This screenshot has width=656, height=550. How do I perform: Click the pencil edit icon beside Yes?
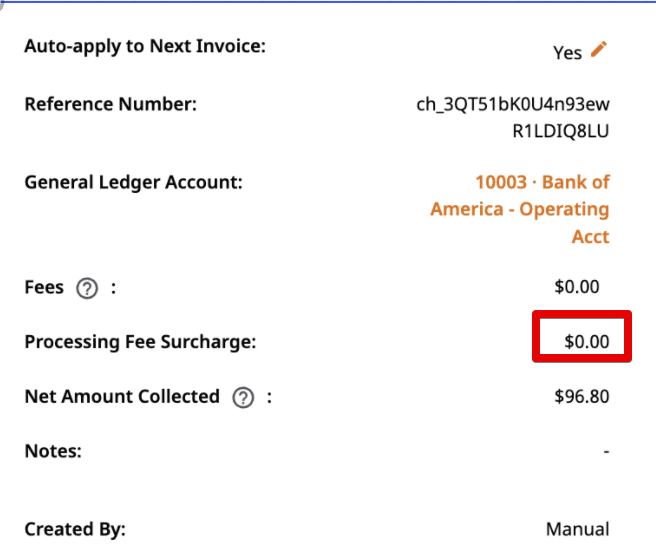[x=599, y=49]
